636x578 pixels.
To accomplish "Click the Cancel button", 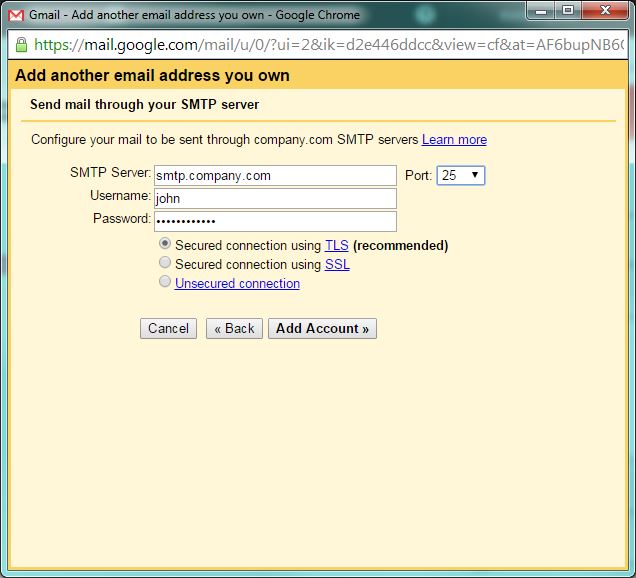I will pos(168,328).
